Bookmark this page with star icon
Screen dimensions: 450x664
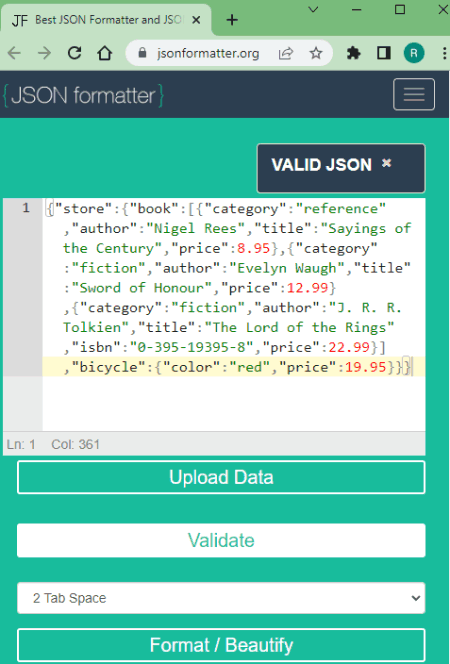316,53
